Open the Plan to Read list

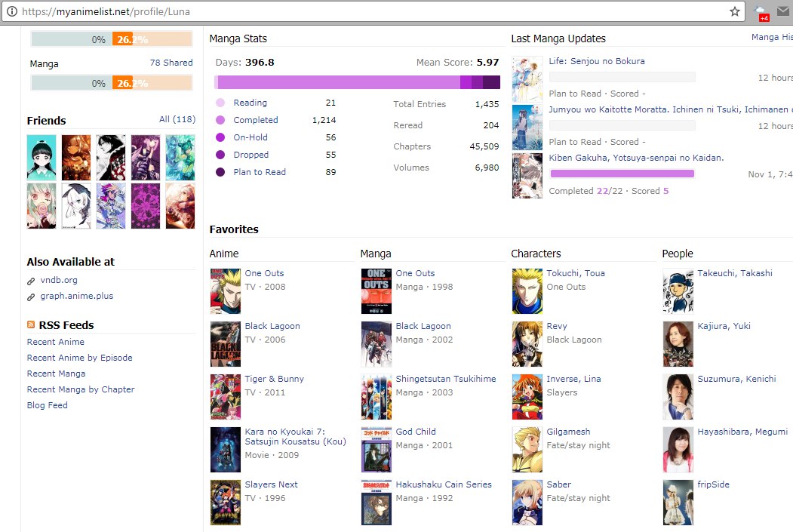[x=260, y=172]
